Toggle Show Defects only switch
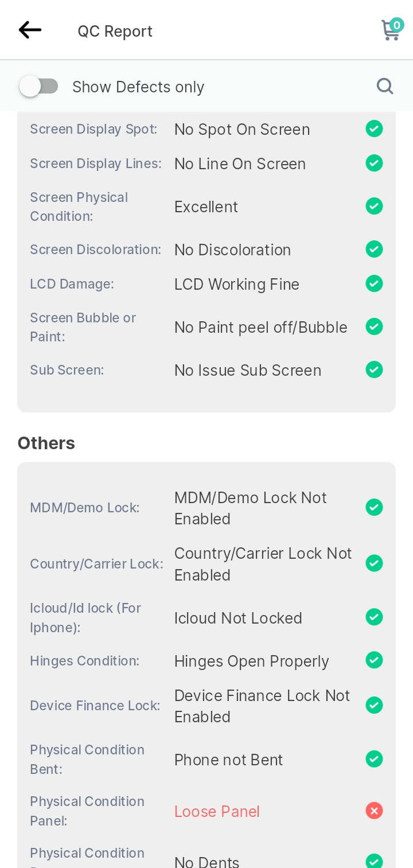 [x=39, y=87]
